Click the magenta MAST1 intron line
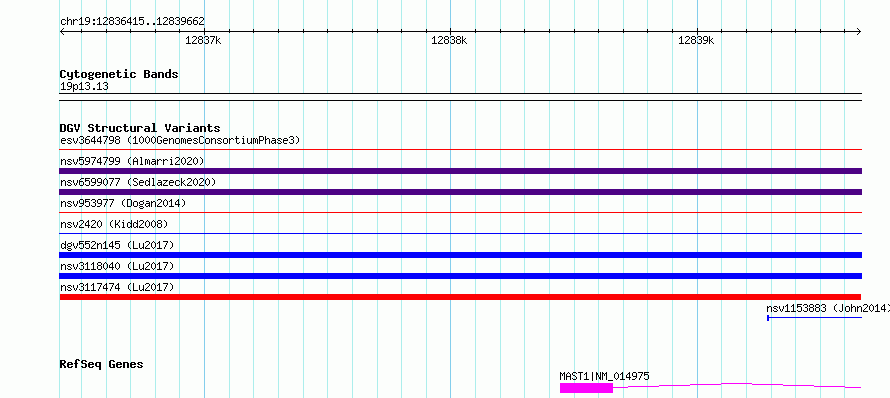The width and height of the screenshot is (890, 398). (737, 386)
